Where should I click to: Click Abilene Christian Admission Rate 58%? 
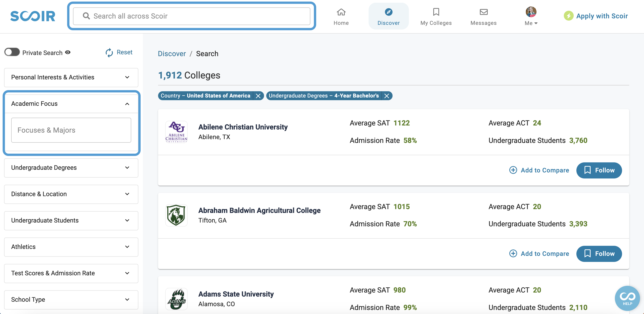(x=383, y=140)
